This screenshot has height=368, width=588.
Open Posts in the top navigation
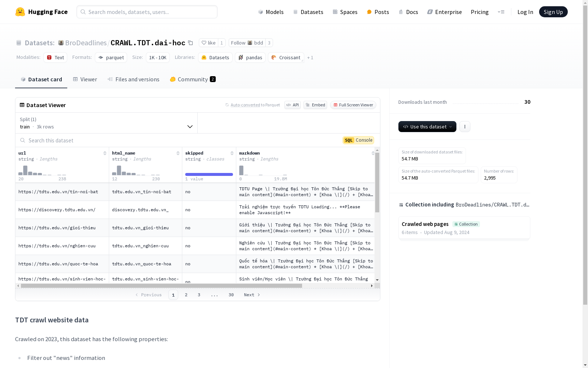[378, 12]
